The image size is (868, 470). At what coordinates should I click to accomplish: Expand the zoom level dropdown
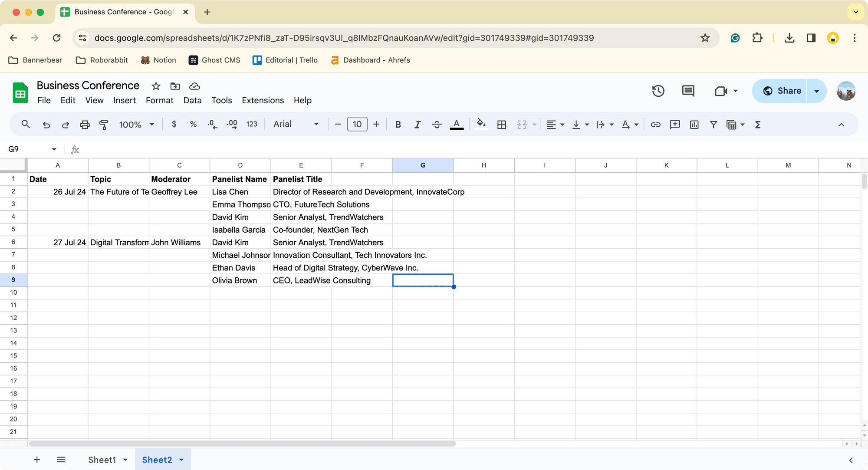pos(136,124)
